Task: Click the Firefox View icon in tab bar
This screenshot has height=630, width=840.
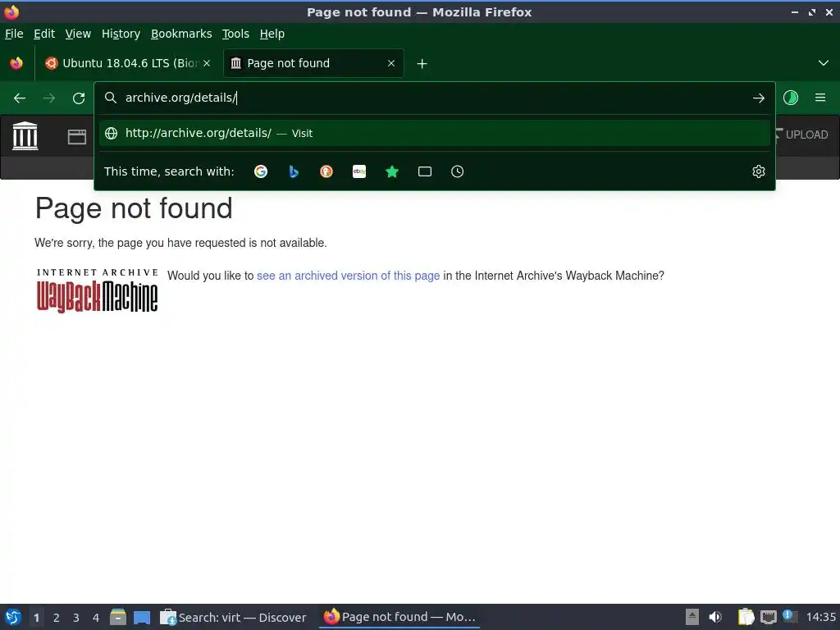Action: pos(16,63)
